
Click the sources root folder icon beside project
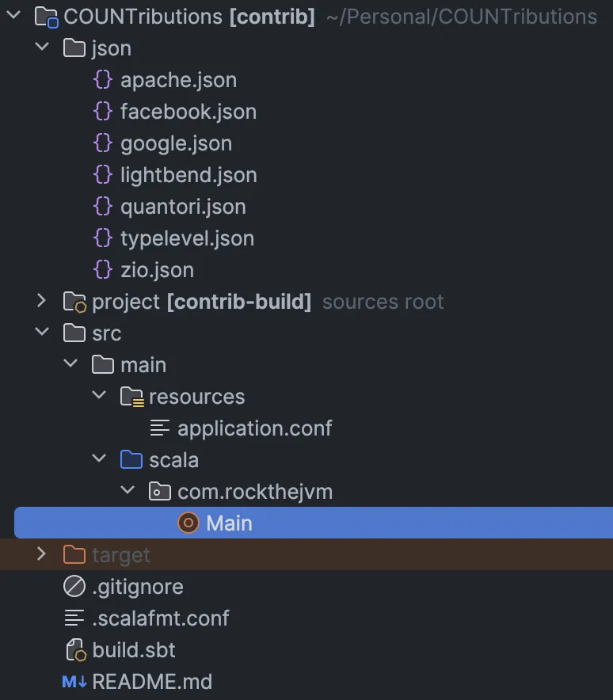point(73,302)
